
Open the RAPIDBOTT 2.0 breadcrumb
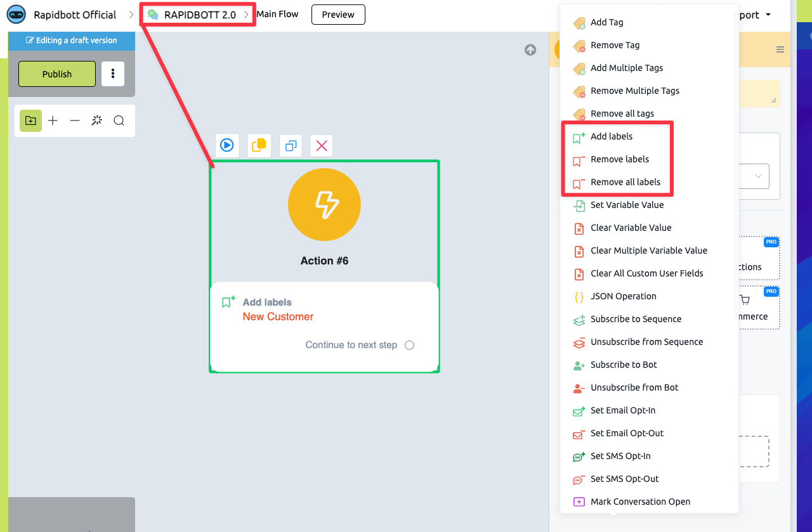click(x=199, y=15)
